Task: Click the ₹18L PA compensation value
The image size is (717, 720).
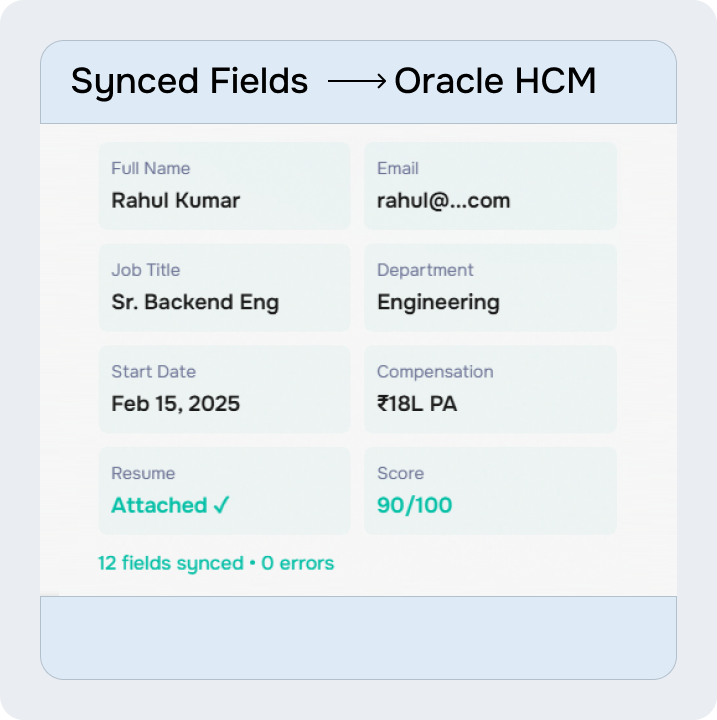Action: coord(417,404)
